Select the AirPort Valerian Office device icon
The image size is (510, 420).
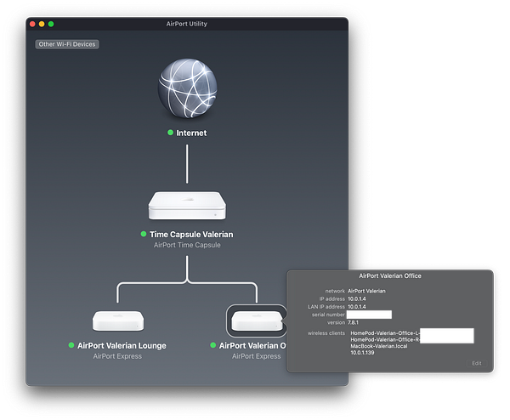257,321
